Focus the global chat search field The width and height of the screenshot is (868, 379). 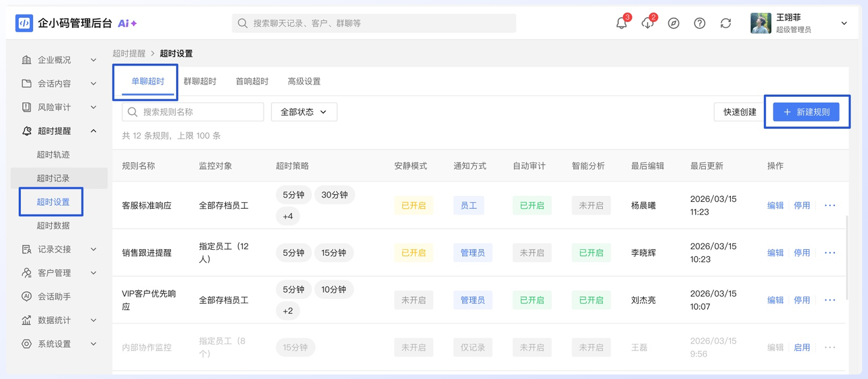(374, 23)
